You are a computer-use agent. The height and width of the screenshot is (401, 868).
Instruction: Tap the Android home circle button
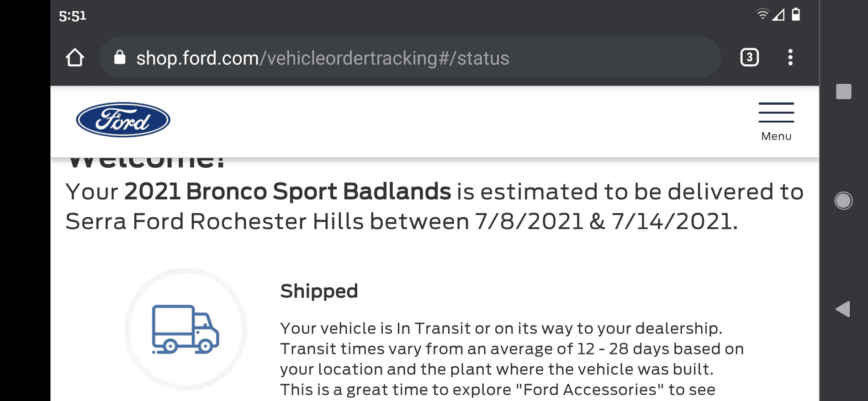click(x=843, y=200)
